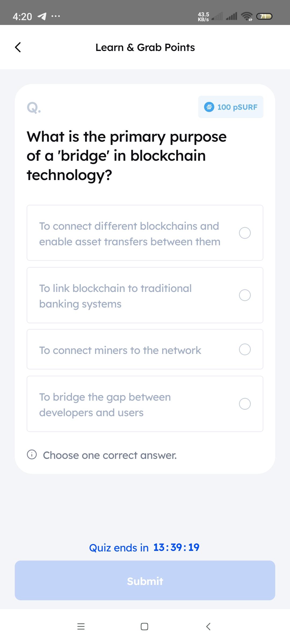Tap the quiz countdown timer

(176, 547)
